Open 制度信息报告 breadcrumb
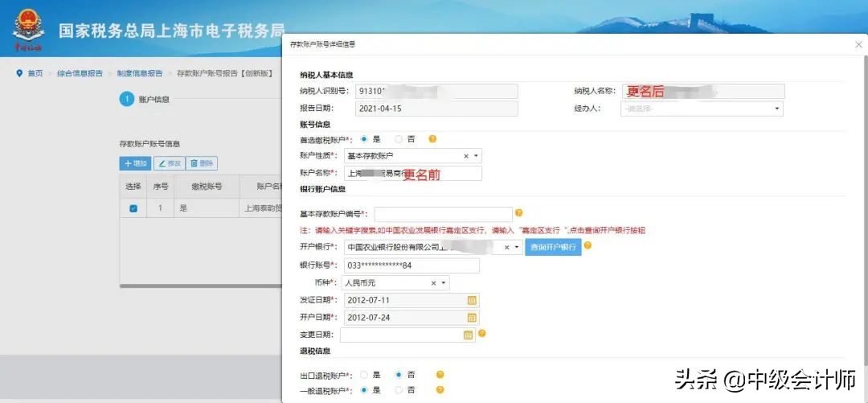This screenshot has width=868, height=403. point(140,73)
